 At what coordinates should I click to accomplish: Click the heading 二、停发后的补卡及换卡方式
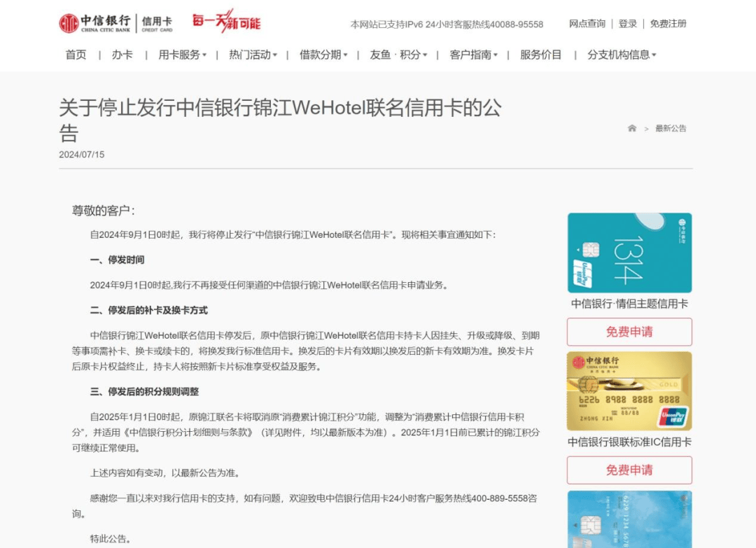(x=148, y=310)
